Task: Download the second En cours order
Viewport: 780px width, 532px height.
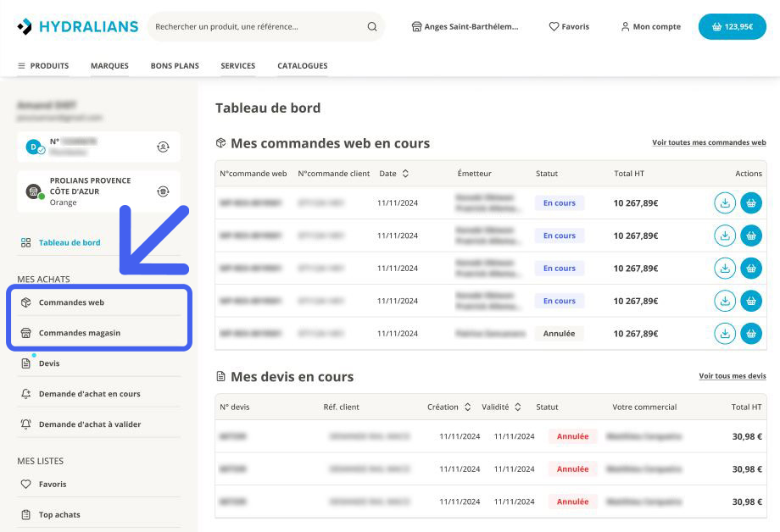Action: (x=725, y=236)
